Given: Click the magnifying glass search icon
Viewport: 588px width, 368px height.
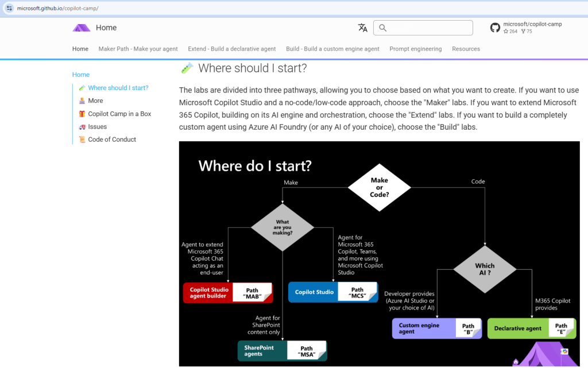Looking at the screenshot, I should pos(383,28).
